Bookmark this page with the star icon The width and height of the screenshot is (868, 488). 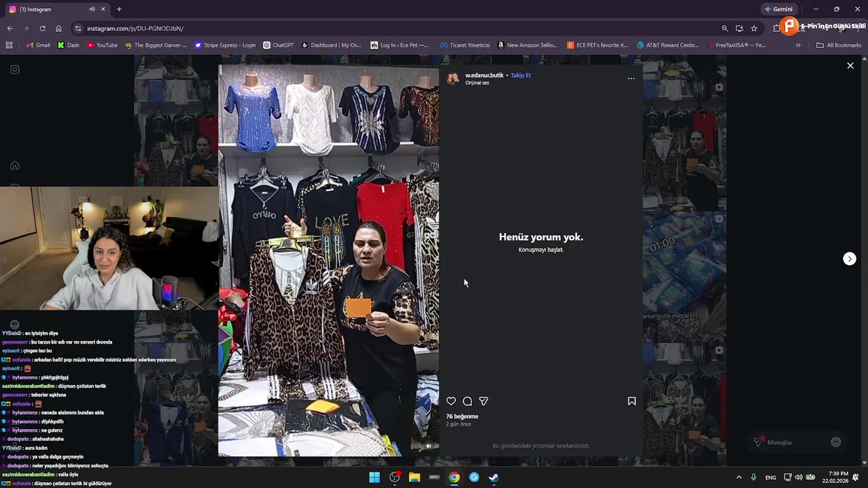(x=754, y=28)
